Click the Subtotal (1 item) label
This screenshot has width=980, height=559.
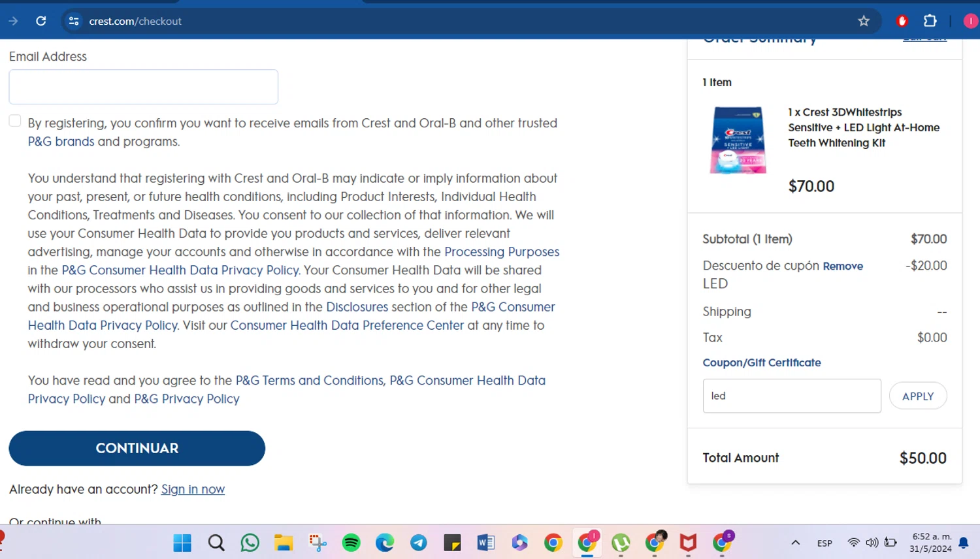click(x=747, y=239)
